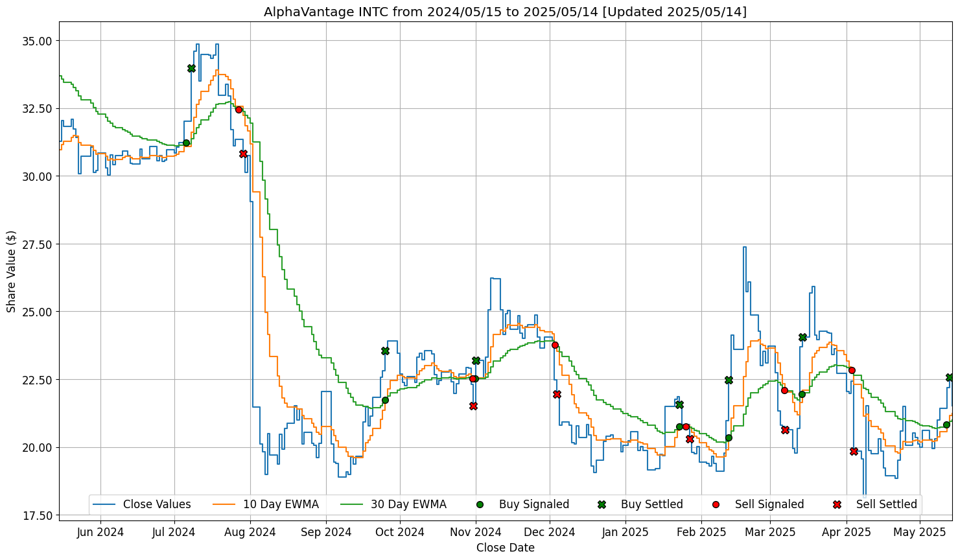Click the mid-March 2025 Buy Settled marker
Image resolution: width=958 pixels, height=560 pixels.
click(x=802, y=337)
